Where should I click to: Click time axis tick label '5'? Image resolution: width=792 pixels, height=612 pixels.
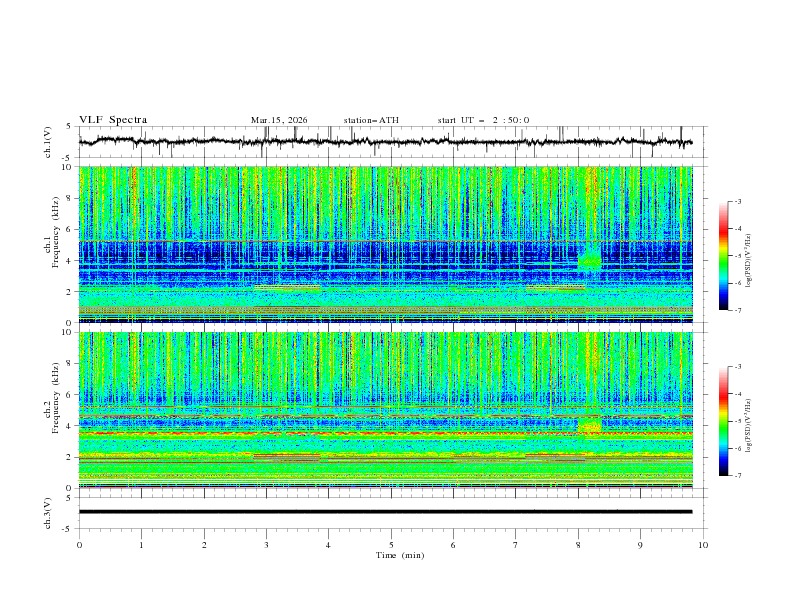click(391, 545)
